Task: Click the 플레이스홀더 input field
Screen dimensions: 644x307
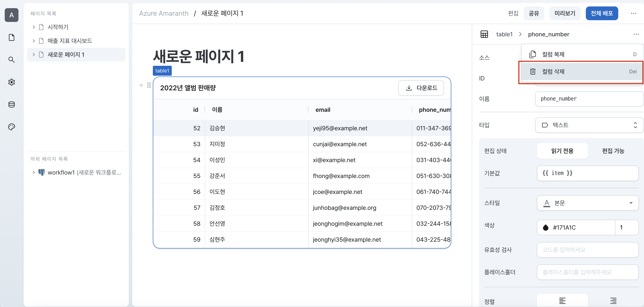Action: tap(588, 272)
